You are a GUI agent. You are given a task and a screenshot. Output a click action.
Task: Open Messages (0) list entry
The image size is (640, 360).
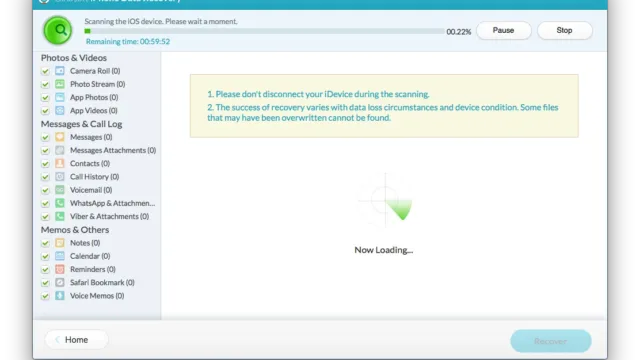(91, 137)
